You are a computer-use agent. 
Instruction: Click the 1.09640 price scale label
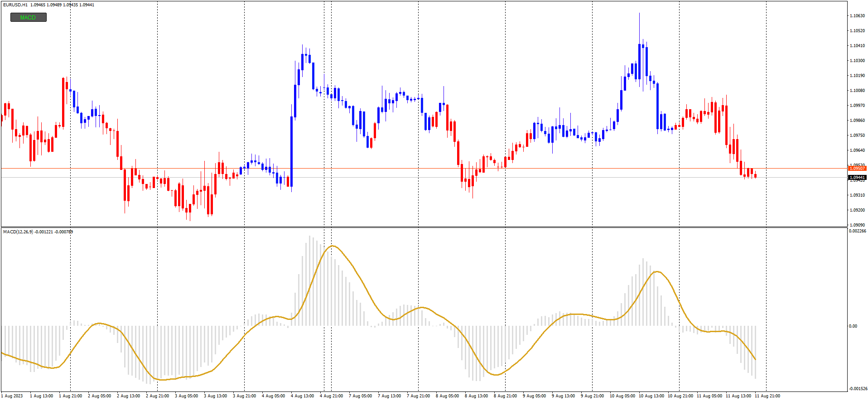pyautogui.click(x=857, y=150)
